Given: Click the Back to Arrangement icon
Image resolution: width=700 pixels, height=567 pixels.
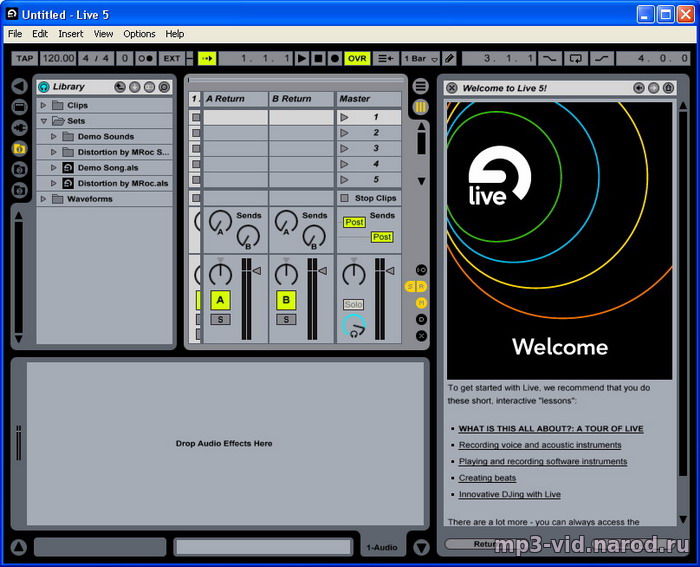Looking at the screenshot, I should click(x=386, y=58).
